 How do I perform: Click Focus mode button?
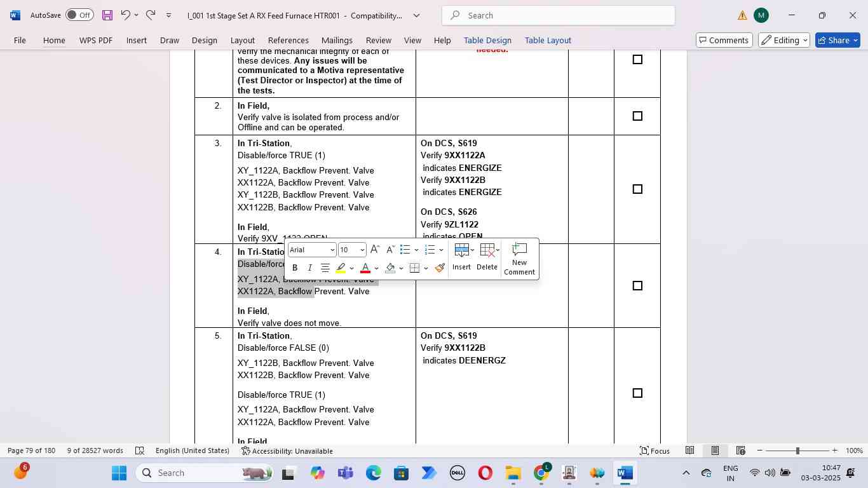click(x=654, y=451)
